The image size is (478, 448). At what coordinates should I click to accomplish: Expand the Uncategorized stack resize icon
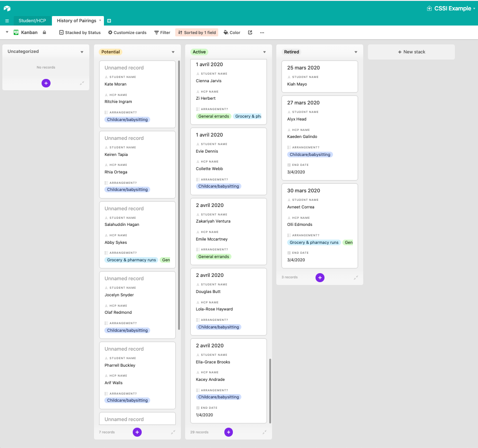pyautogui.click(x=82, y=83)
